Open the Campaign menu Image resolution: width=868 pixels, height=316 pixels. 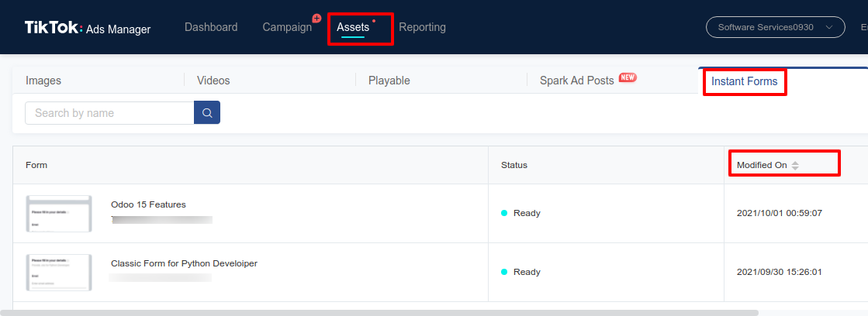click(287, 27)
